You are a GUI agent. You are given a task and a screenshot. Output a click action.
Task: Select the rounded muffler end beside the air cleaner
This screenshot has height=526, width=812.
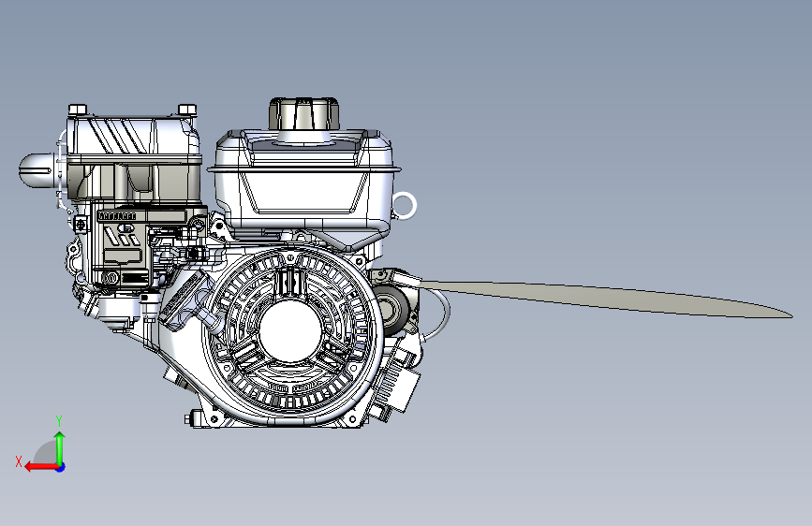tap(37, 170)
